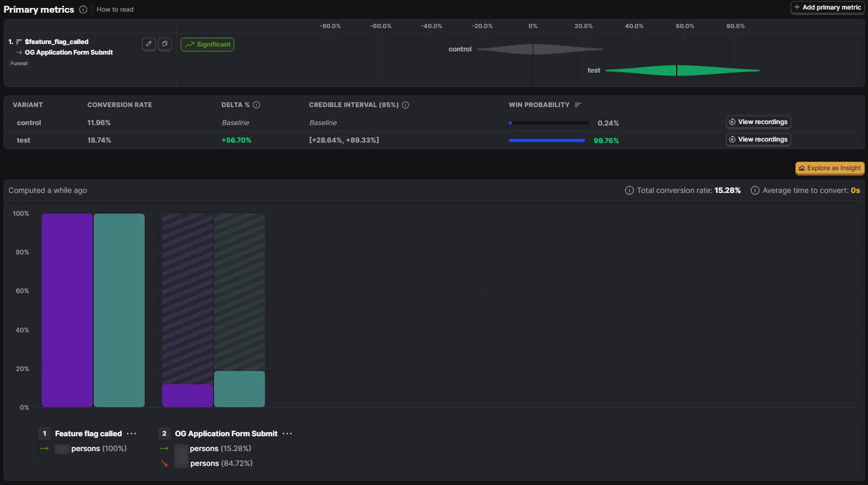
Task: Click the duplicate metric icon
Action: [165, 44]
